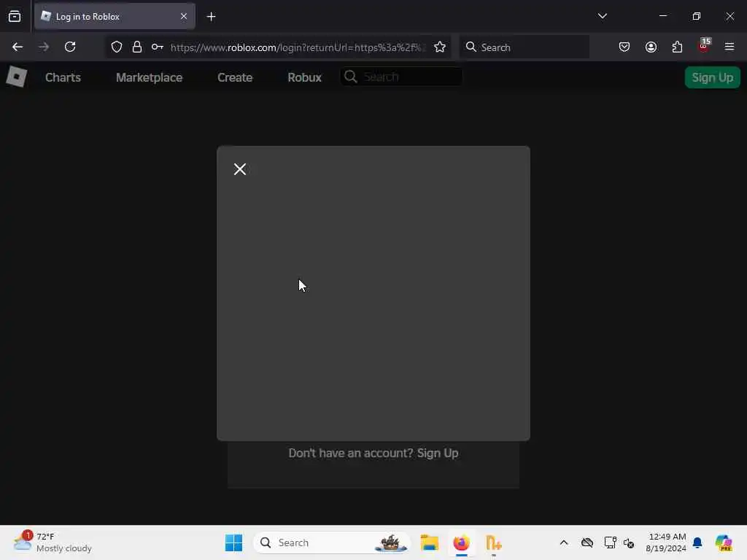The image size is (747, 560).
Task: Open the Extensions puzzle icon
Action: 677,47
